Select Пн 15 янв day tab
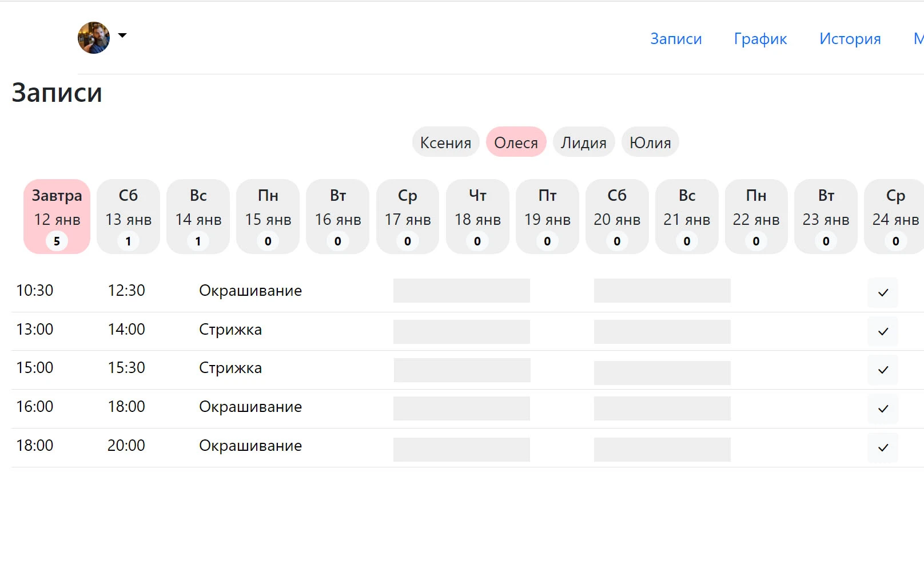The width and height of the screenshot is (924, 587). click(268, 216)
